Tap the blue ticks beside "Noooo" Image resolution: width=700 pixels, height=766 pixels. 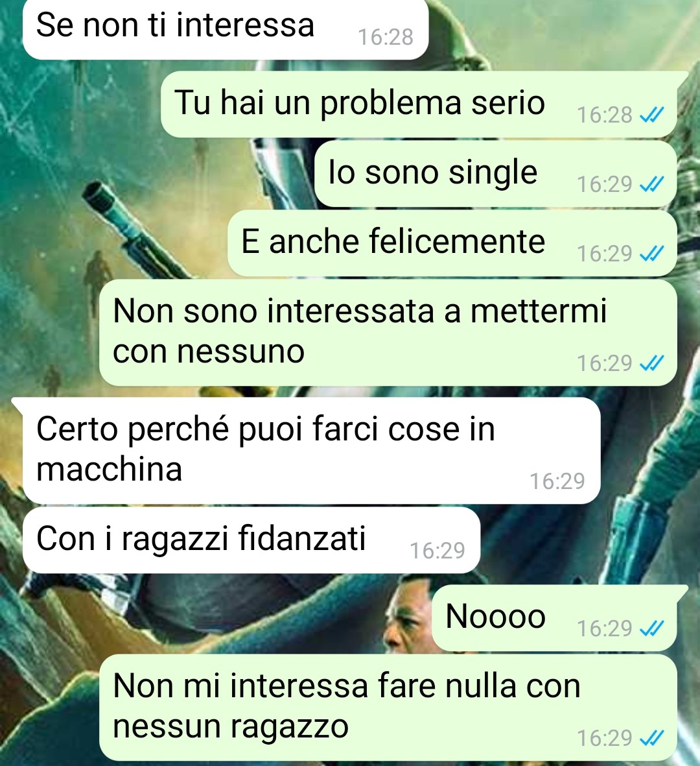(x=651, y=628)
